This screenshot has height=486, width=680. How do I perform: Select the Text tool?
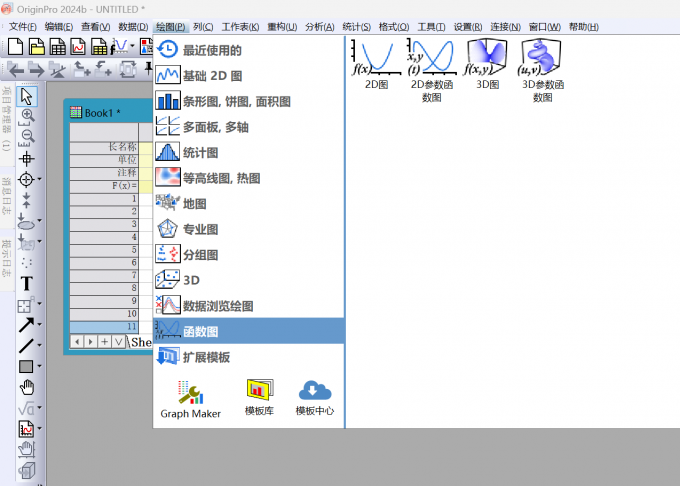pos(26,284)
